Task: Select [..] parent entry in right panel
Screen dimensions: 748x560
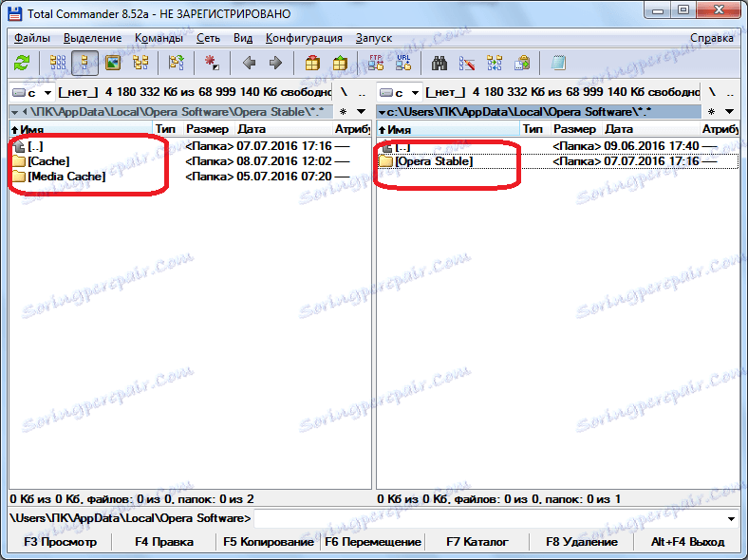Action: click(x=557, y=146)
